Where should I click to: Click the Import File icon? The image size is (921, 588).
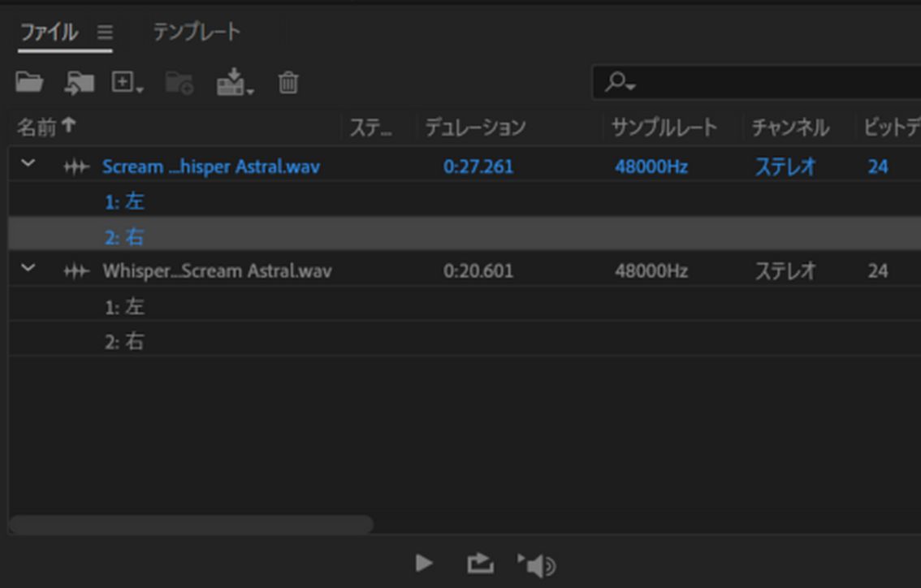tap(80, 83)
